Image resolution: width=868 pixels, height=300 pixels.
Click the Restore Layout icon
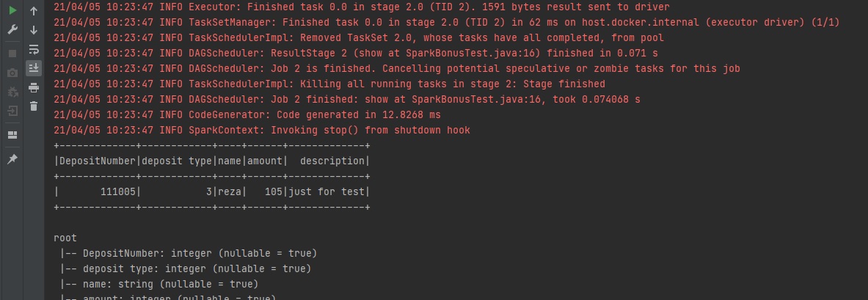pos(12,135)
